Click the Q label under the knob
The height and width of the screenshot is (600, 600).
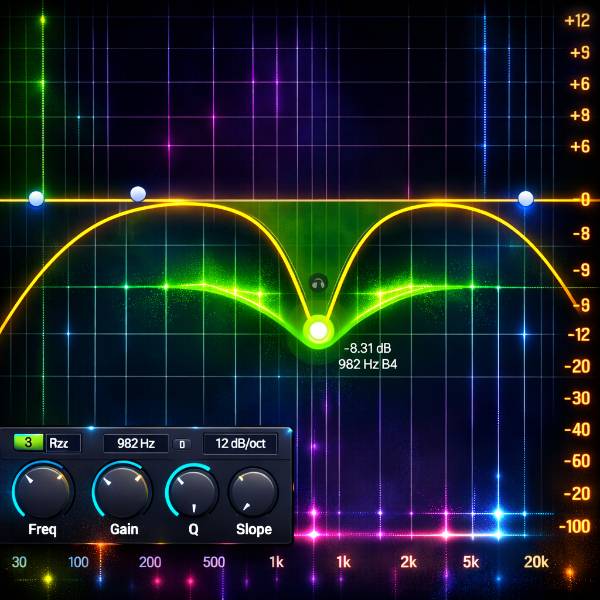(194, 530)
